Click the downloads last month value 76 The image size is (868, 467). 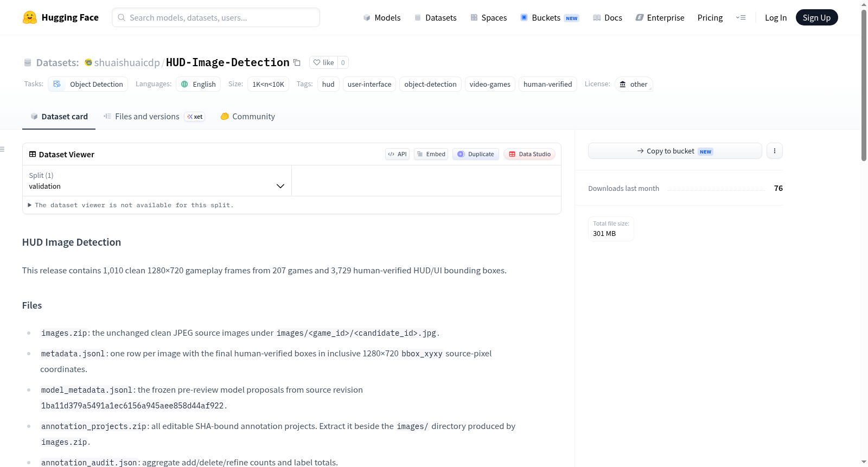(778, 188)
